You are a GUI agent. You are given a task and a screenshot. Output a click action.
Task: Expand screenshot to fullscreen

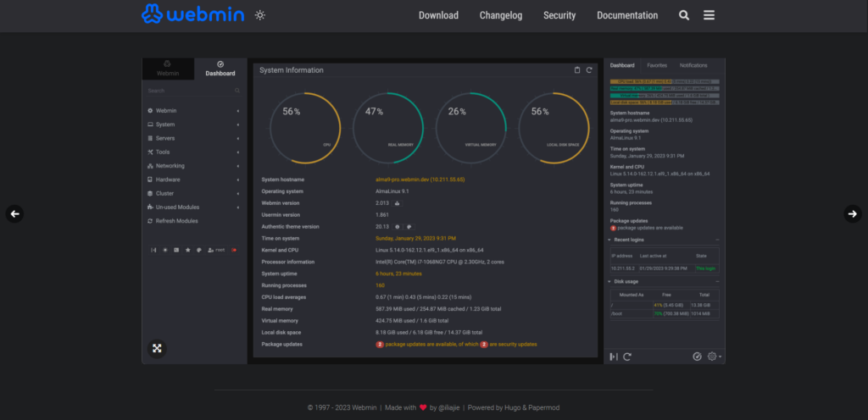click(x=157, y=348)
